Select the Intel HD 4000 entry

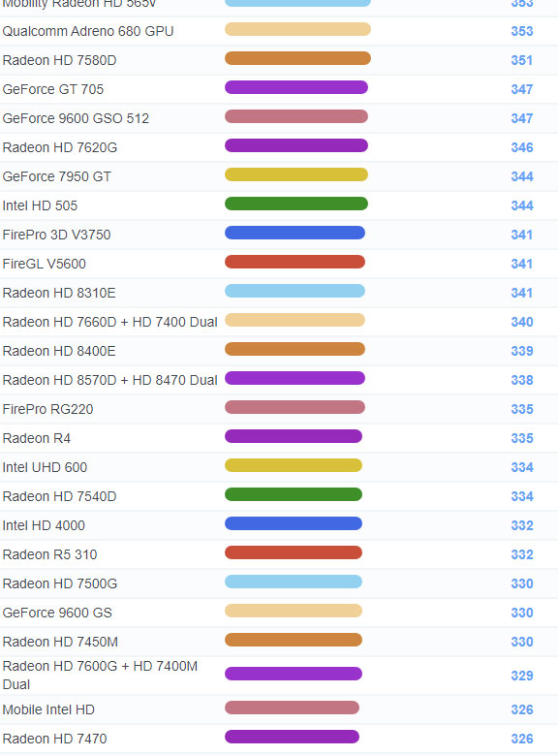44,525
